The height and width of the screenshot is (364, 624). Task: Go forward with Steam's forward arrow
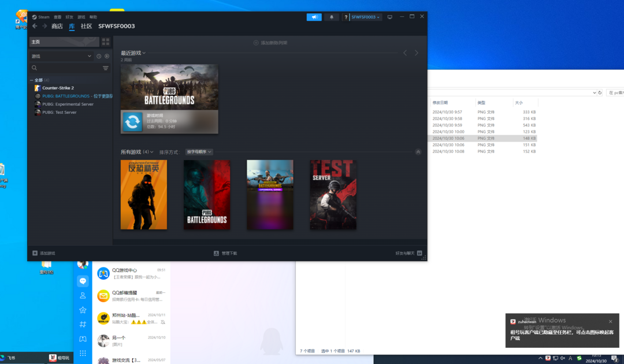[x=44, y=26]
